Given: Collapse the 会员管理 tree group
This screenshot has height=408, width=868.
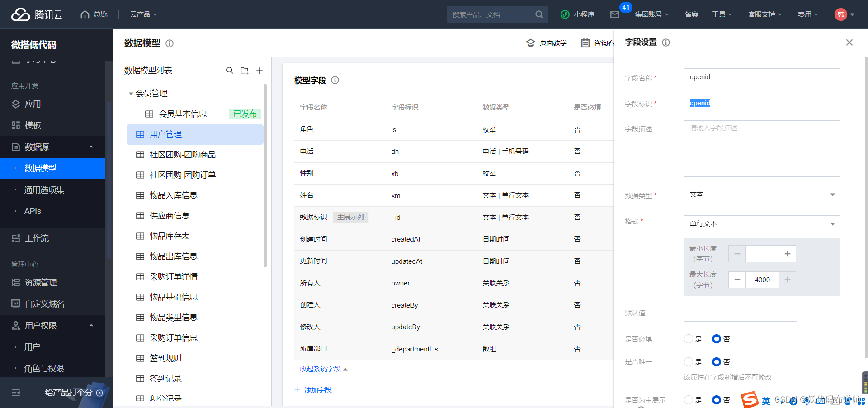Looking at the screenshot, I should 130,93.
